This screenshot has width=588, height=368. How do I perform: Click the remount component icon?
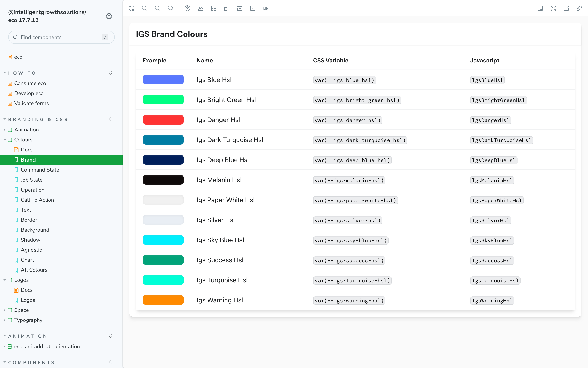[x=131, y=8]
